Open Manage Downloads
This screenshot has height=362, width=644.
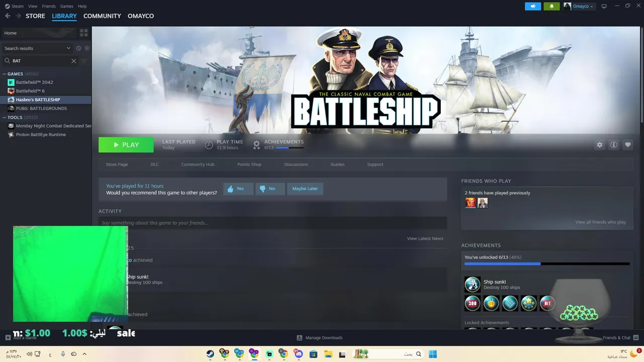pos(319,338)
